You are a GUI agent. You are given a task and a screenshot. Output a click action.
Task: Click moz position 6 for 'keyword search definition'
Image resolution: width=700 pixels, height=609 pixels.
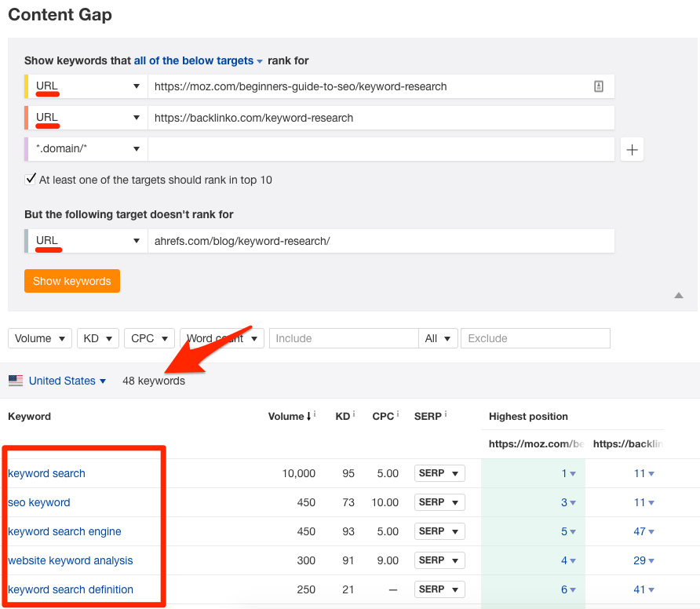(x=568, y=589)
